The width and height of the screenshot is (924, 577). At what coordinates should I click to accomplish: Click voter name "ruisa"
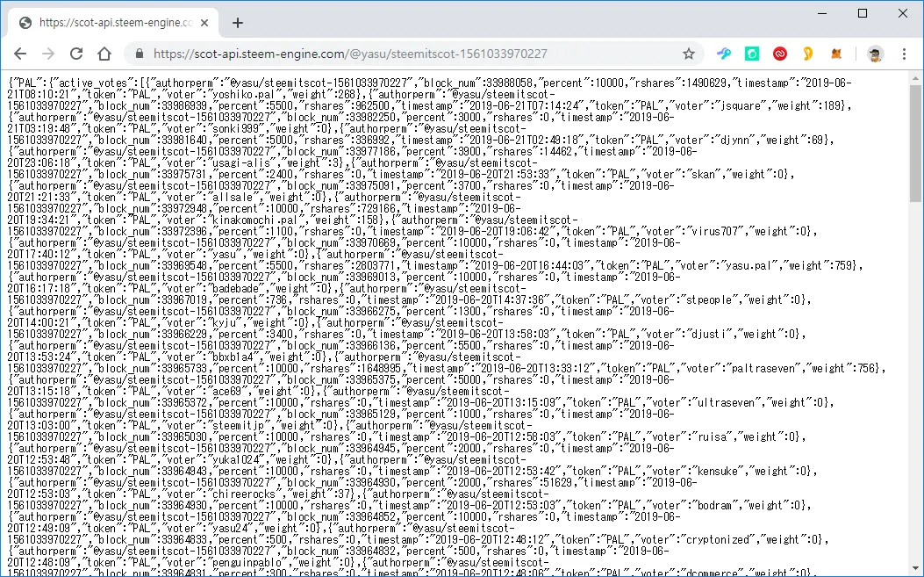coord(713,436)
